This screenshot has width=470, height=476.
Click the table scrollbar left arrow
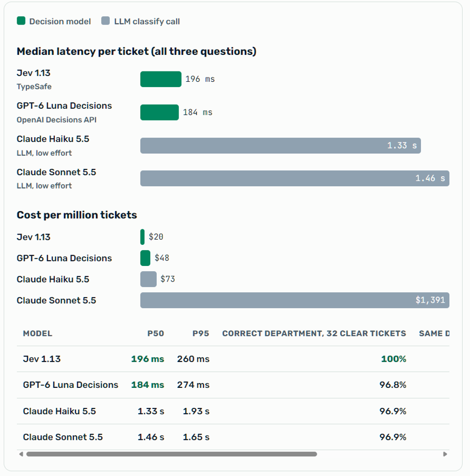(21, 454)
